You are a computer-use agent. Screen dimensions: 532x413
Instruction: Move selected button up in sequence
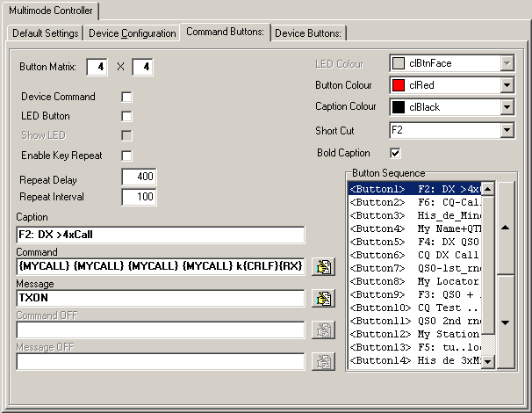(506, 228)
